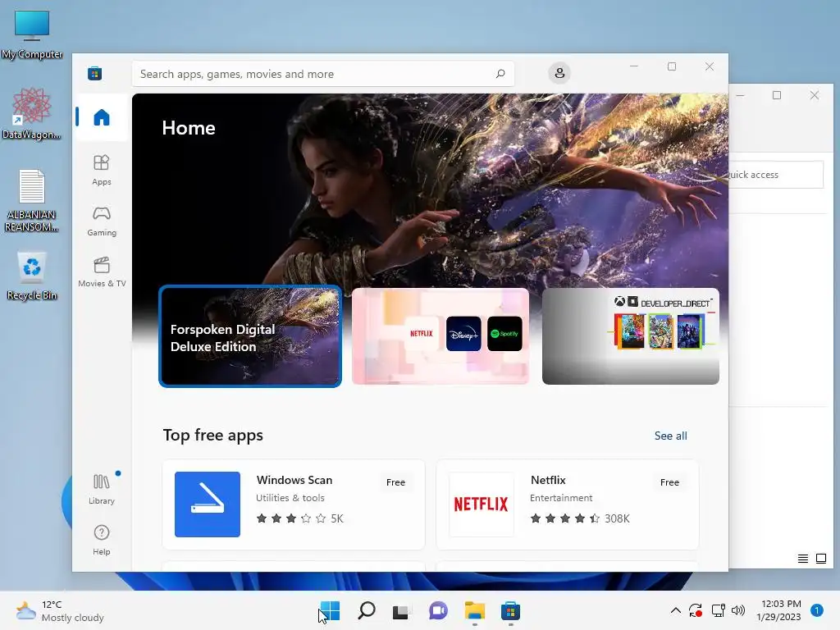The width and height of the screenshot is (840, 630).
Task: Open the Library in sidebar
Action: (x=101, y=489)
